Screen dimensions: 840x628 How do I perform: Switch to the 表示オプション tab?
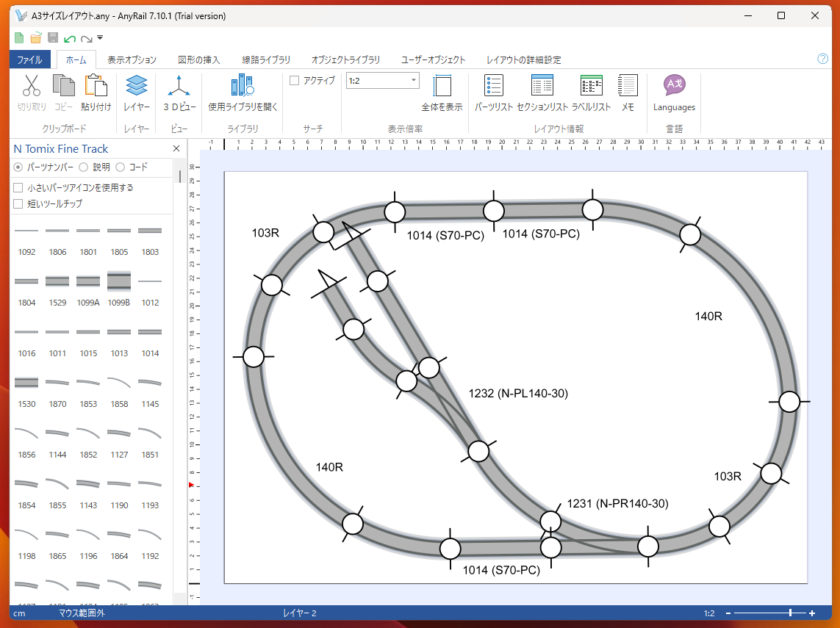132,60
